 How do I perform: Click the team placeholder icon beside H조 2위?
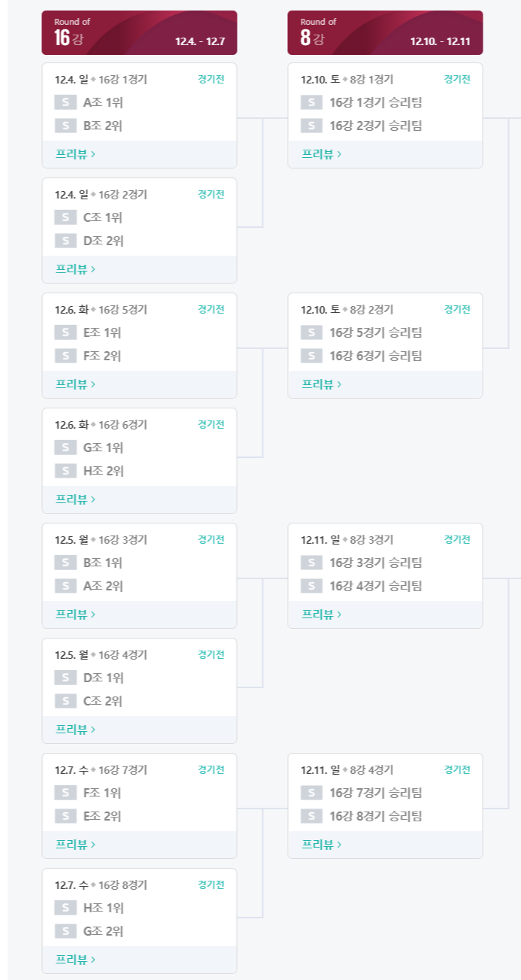pos(65,471)
